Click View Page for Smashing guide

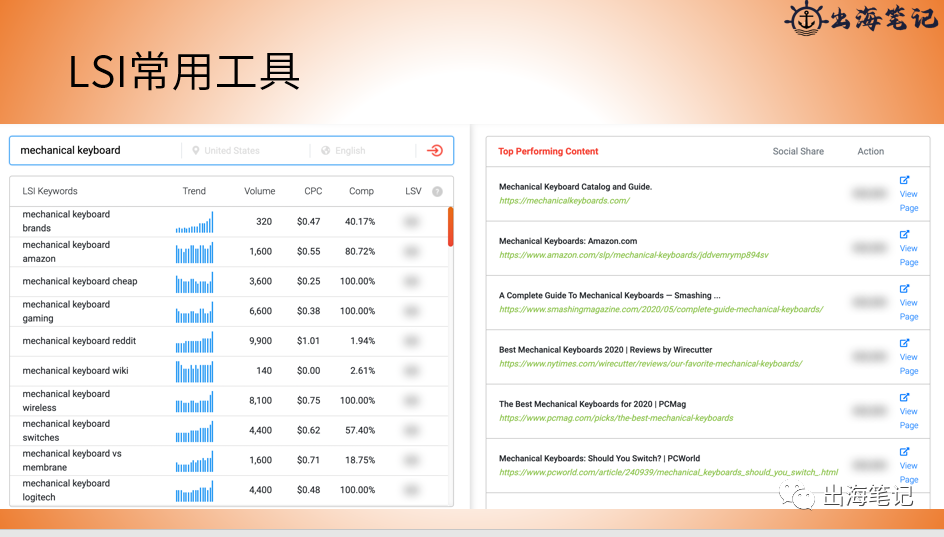tap(908, 309)
